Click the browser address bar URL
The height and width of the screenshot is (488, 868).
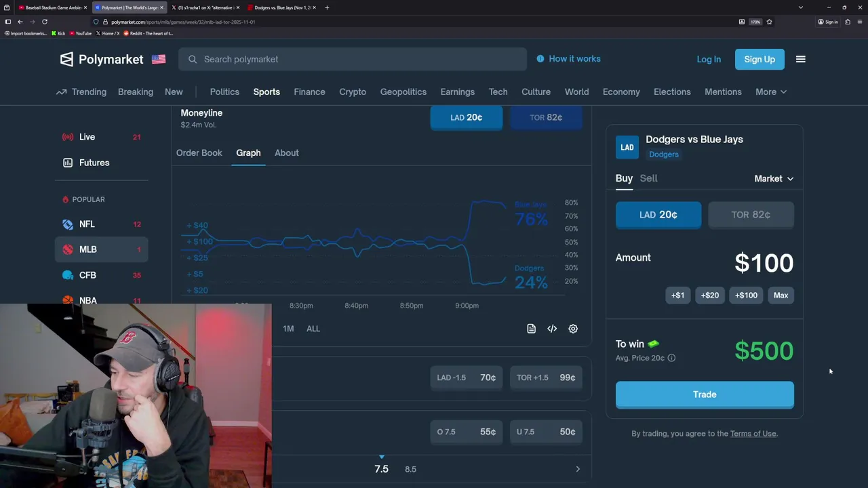pyautogui.click(x=183, y=22)
